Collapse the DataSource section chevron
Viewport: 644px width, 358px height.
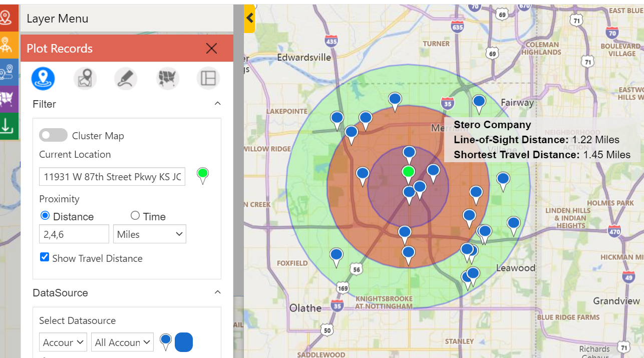pos(217,292)
